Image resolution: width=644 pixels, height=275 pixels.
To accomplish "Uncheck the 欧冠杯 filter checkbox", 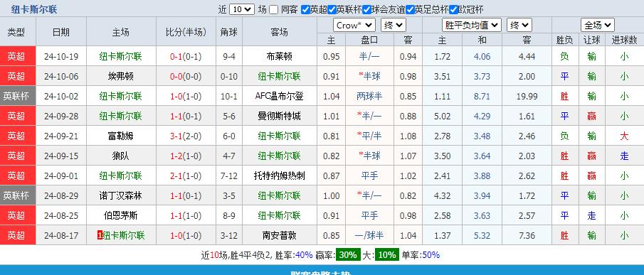I will (x=453, y=10).
